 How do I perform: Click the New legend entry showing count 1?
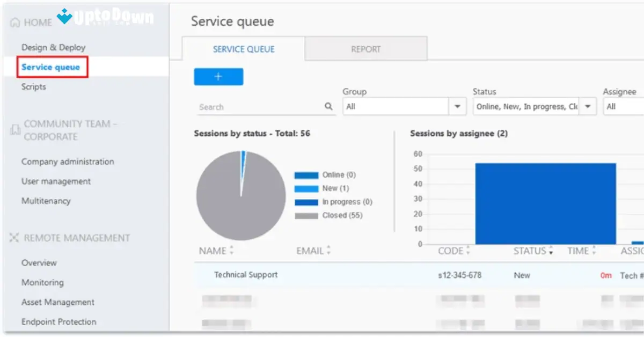[x=332, y=188]
